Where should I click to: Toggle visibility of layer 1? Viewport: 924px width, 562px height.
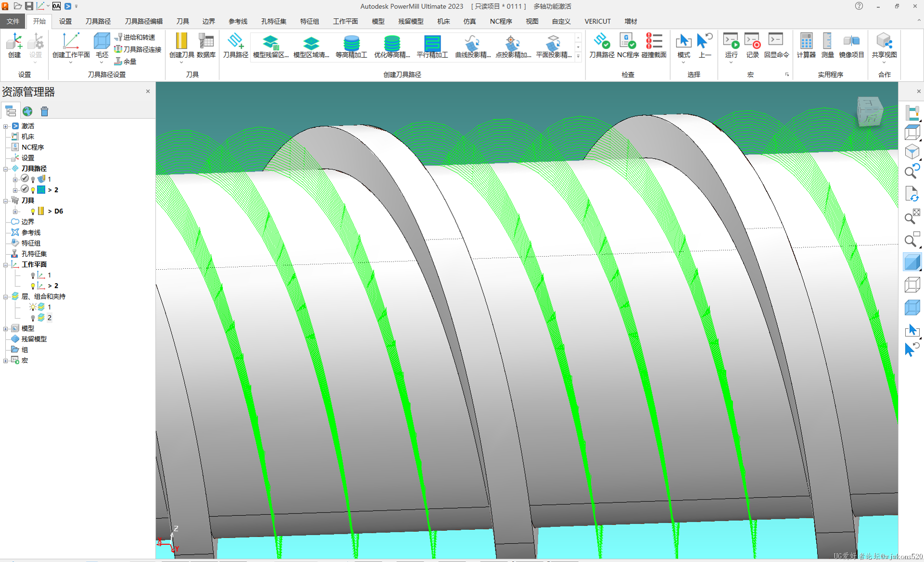[33, 307]
